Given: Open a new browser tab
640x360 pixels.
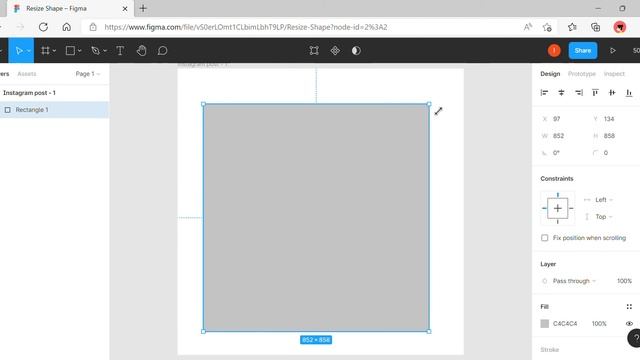Looking at the screenshot, I should point(143,9).
